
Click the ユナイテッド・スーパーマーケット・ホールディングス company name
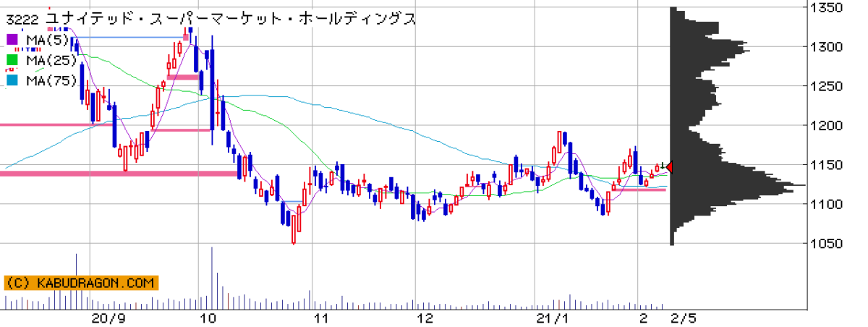pos(231,19)
